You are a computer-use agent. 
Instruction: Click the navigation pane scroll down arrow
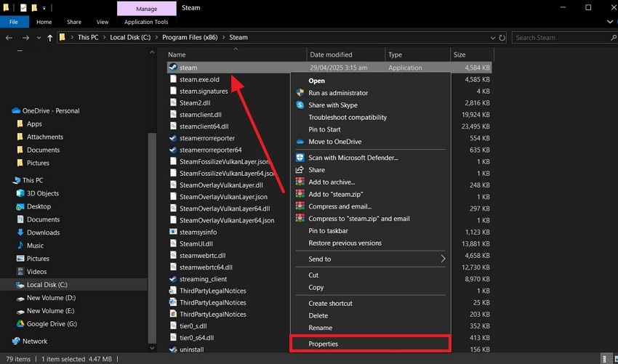coord(152,348)
